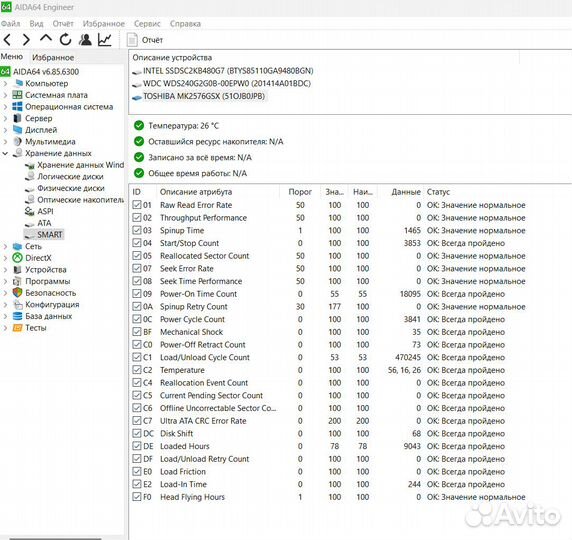Toggle the C1 Load/Unload Cycle Count checkbox
This screenshot has width=572, height=540.
[x=137, y=357]
